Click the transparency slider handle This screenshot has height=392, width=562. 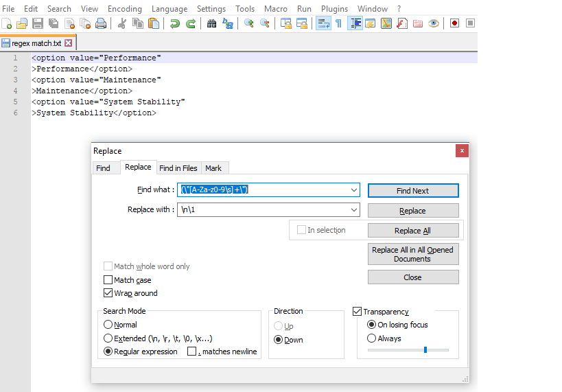(425, 349)
